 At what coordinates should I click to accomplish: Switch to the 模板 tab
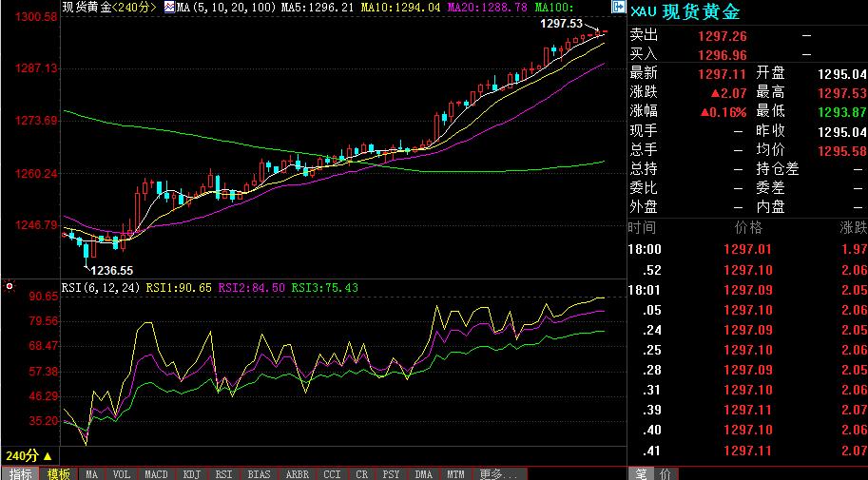click(x=58, y=474)
